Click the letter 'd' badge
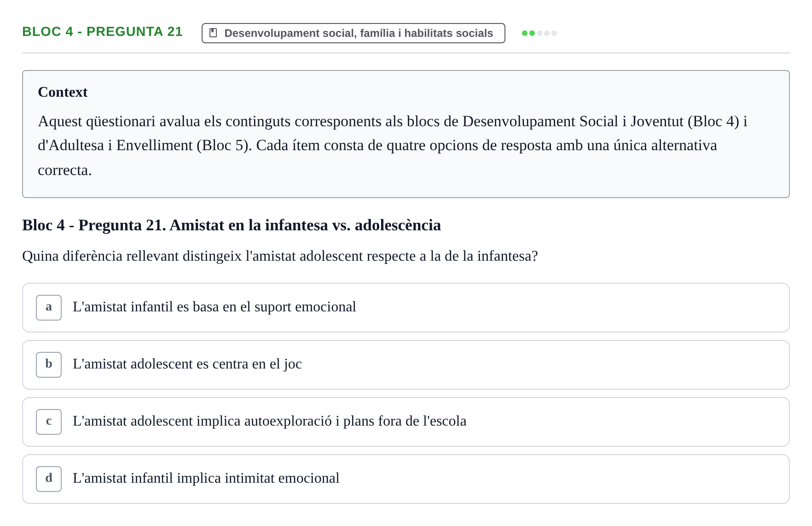Viewport: 812px width, 526px height. coord(49,479)
